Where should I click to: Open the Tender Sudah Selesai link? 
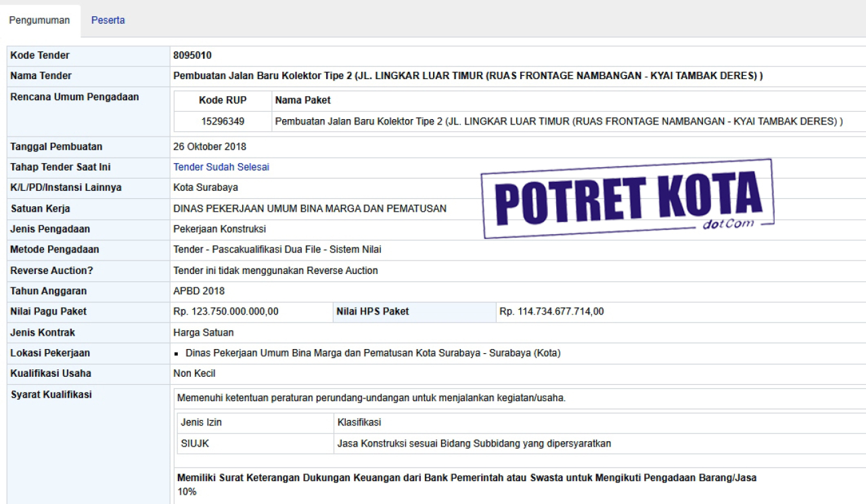pos(221,167)
